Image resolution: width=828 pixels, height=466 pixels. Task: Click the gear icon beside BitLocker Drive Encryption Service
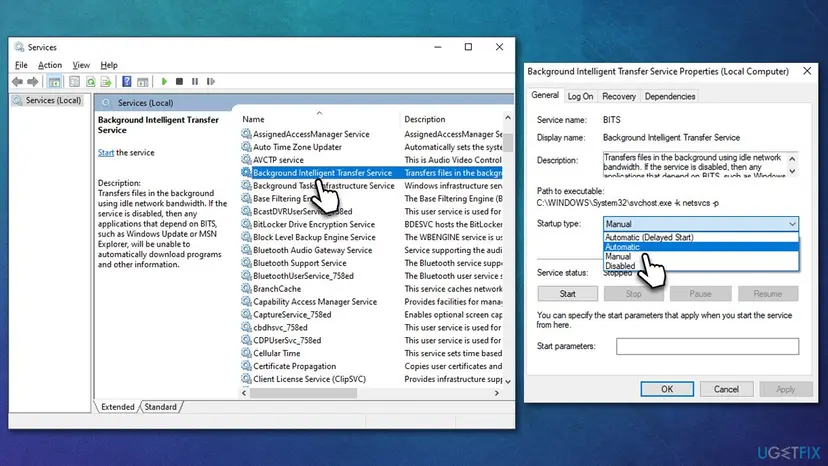(x=246, y=224)
